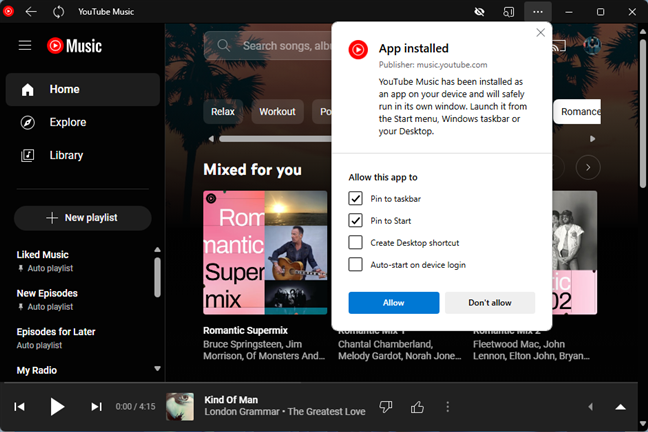Click the Cast icon next to avatar
The width and height of the screenshot is (648, 432).
tap(559, 46)
